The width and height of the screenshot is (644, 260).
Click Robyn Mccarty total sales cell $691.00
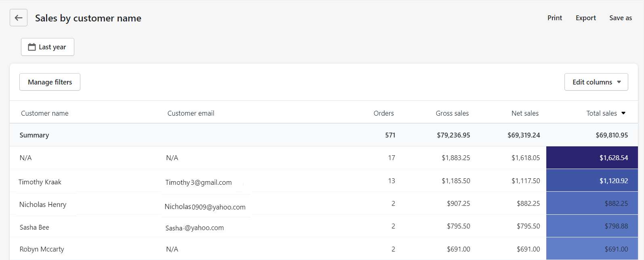[x=592, y=249]
